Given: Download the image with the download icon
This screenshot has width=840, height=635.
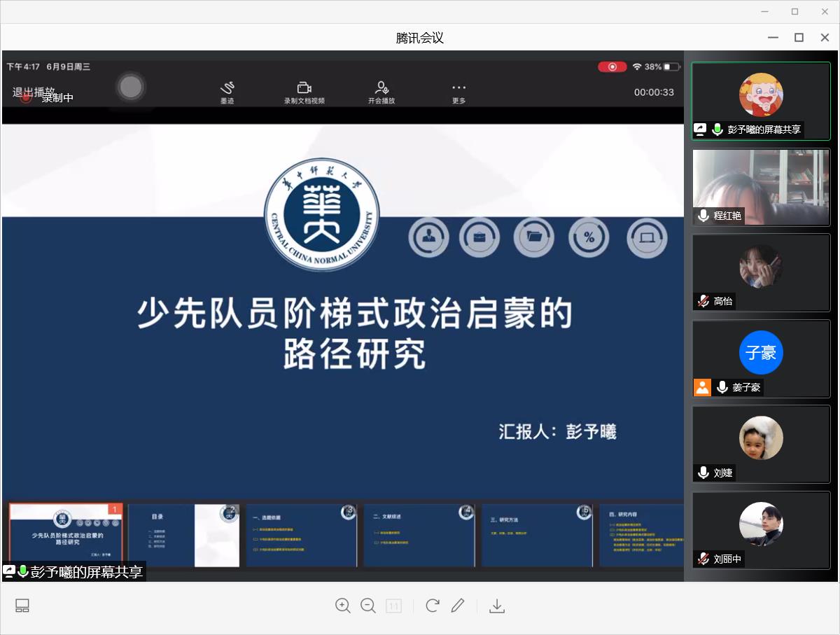Looking at the screenshot, I should [x=497, y=606].
